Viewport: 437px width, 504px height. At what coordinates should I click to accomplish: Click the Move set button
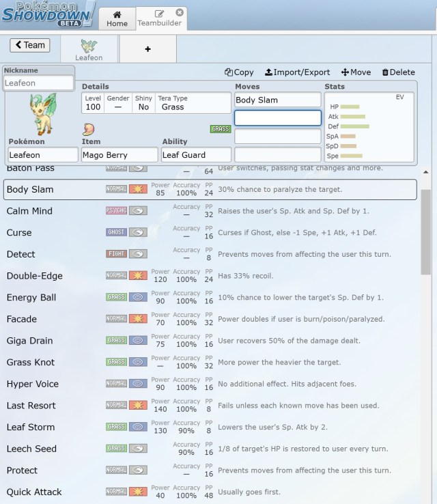pos(356,72)
